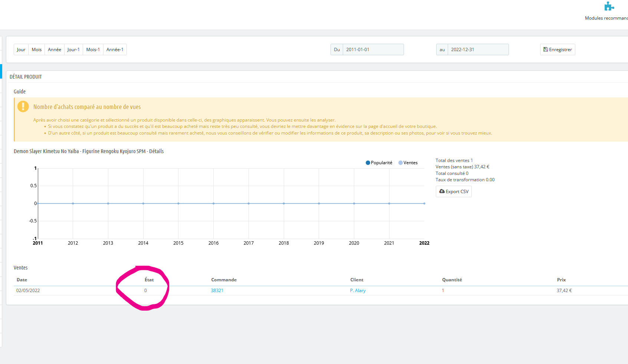Viewport: 628px width, 364px height.
Task: Export sales data as CSV
Action: (454, 192)
